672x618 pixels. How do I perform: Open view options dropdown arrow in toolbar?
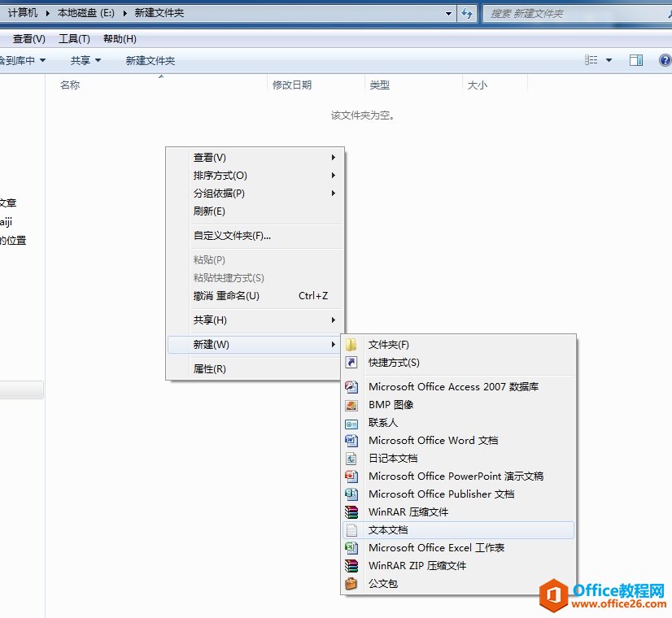(609, 60)
